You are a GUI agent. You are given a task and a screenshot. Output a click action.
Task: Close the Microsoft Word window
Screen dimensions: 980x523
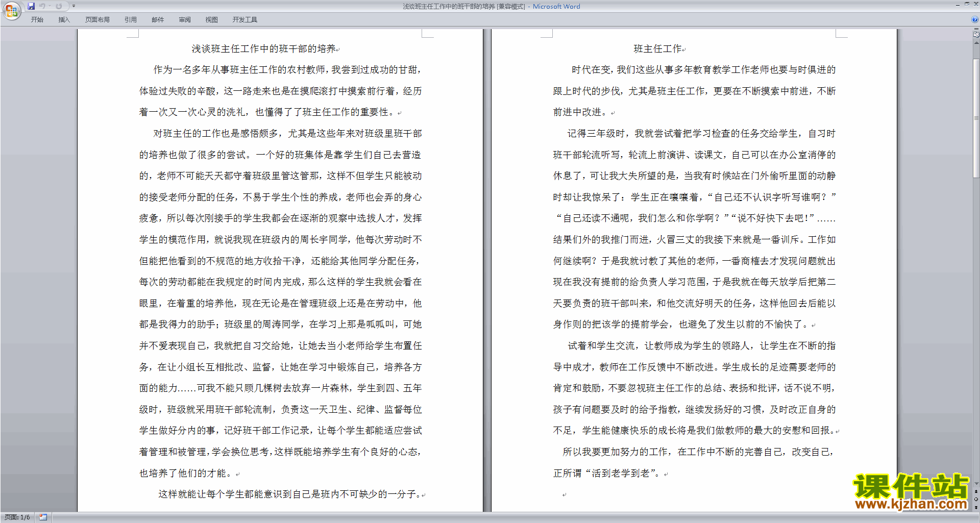click(x=975, y=4)
